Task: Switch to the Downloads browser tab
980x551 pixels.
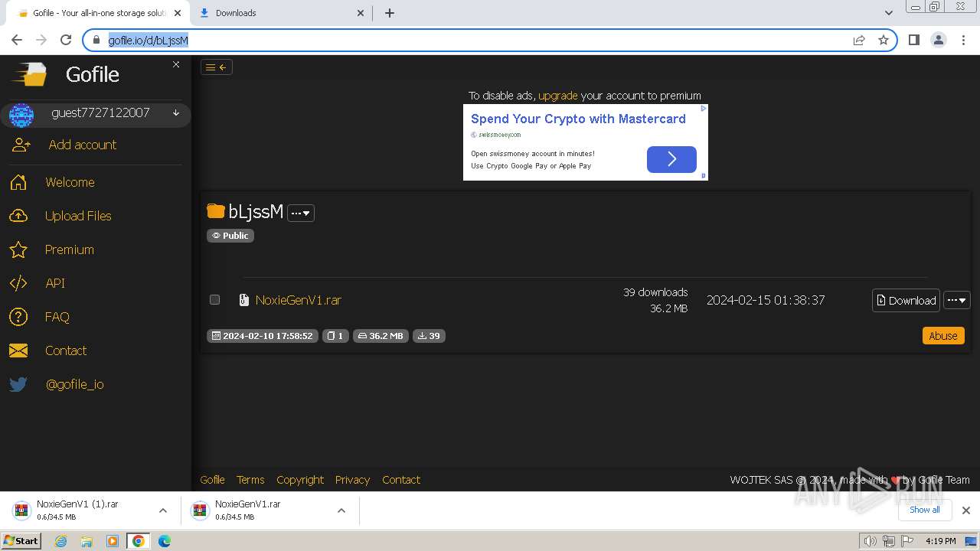Action: pos(279,13)
